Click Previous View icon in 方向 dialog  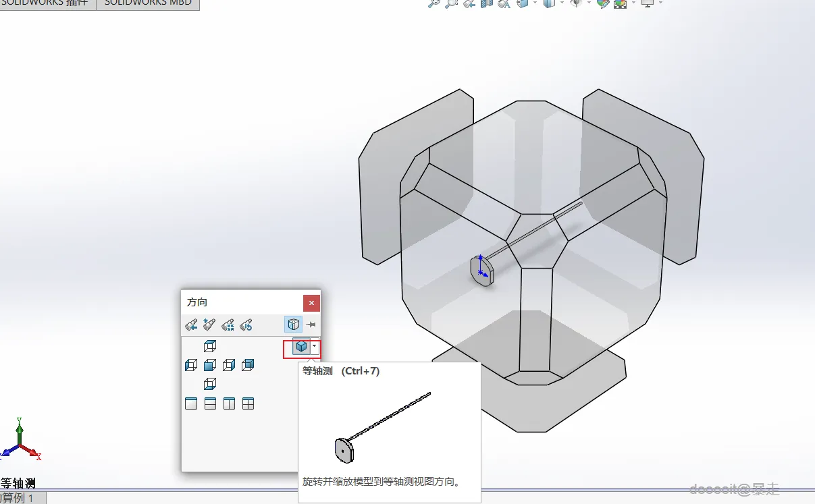191,325
